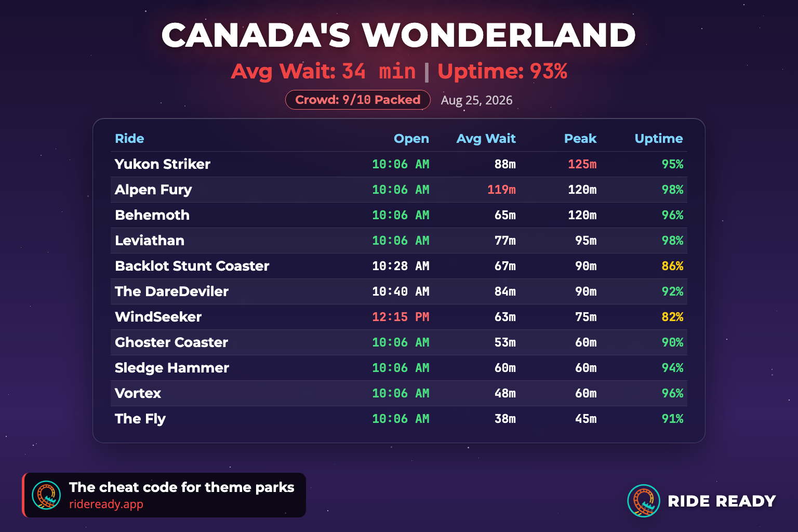Click the Crowd: 9/10 Packed badge
This screenshot has height=532, width=798.
click(x=358, y=100)
